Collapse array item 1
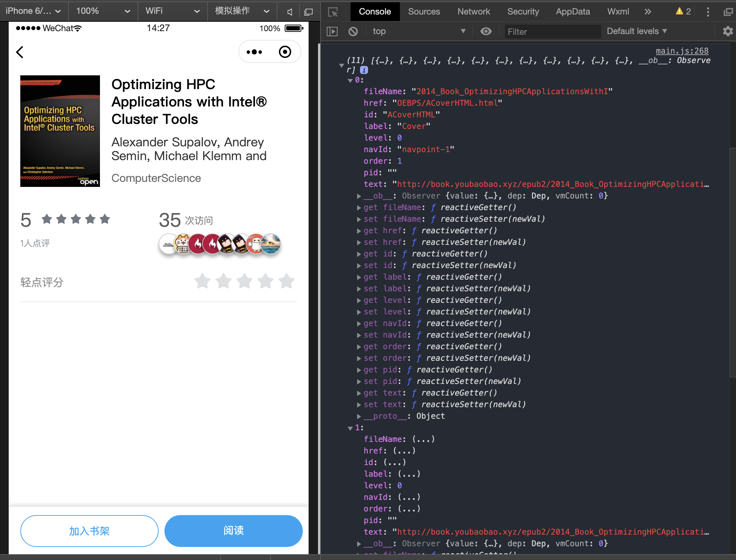Screen dimensions: 736x560 (x=350, y=428)
